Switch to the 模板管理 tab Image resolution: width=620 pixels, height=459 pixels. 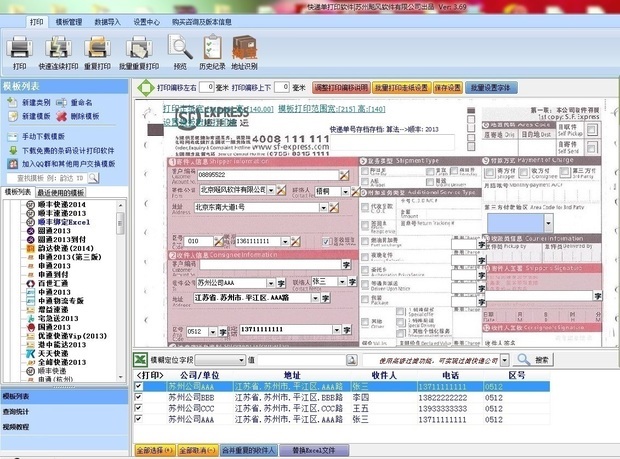(69, 20)
